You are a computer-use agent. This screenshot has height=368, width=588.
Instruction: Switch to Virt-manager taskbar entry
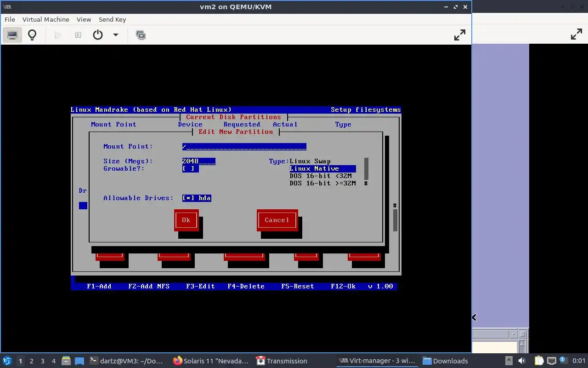click(377, 361)
